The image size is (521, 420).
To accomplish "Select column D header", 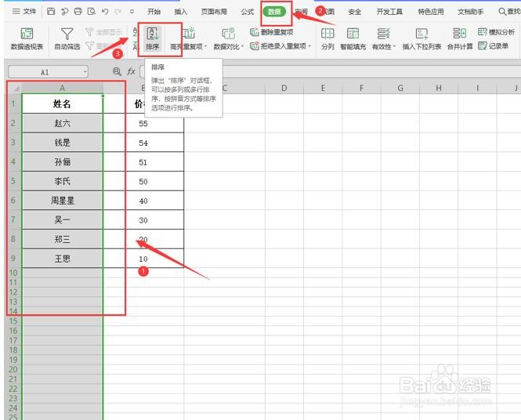I will pyautogui.click(x=284, y=88).
